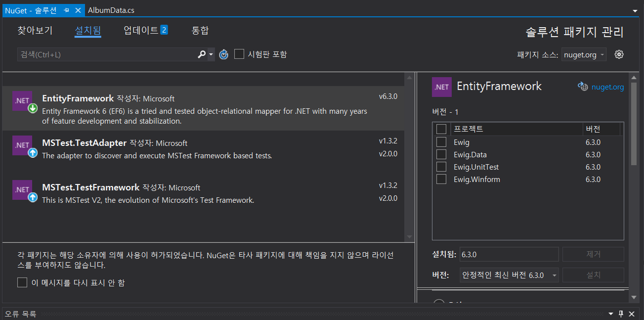Open package source settings gear

pos(619,54)
